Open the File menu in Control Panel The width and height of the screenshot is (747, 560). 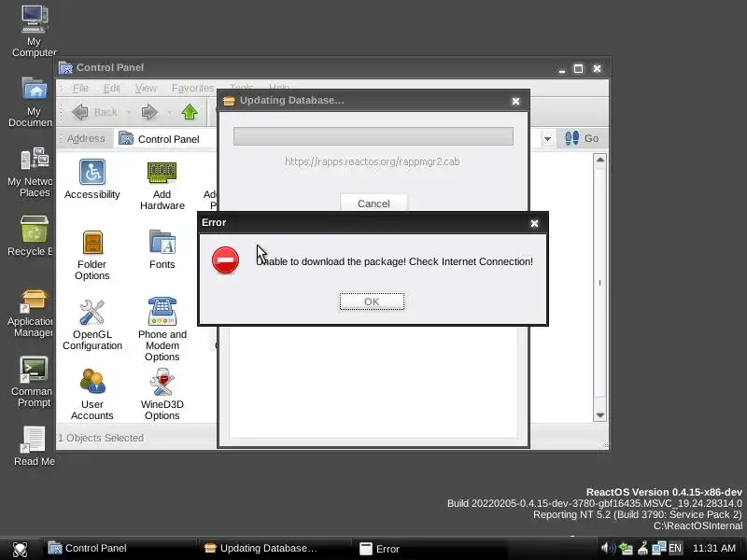point(80,88)
